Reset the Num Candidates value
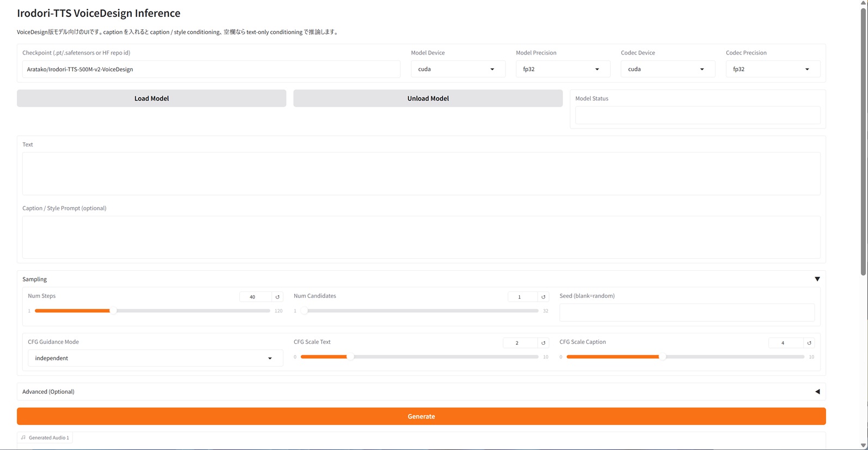Image resolution: width=868 pixels, height=450 pixels. 543,297
